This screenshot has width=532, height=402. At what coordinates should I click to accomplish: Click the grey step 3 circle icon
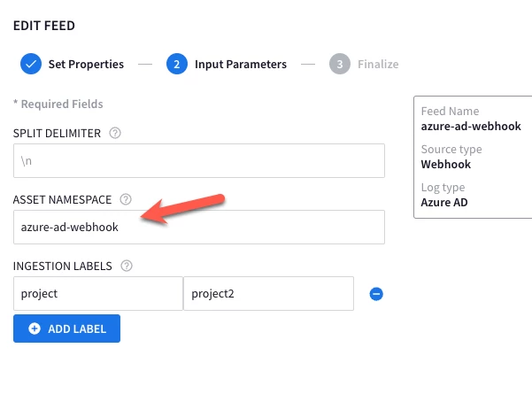pos(340,64)
